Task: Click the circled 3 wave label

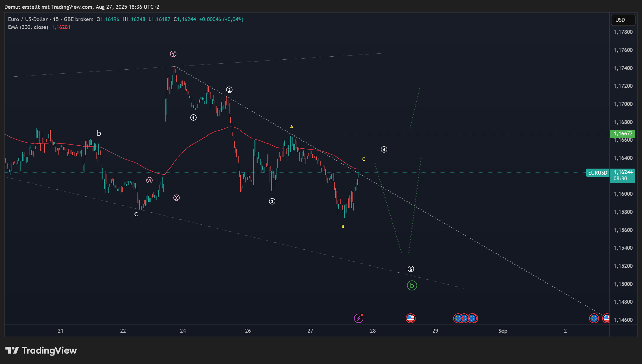Action: pos(272,201)
